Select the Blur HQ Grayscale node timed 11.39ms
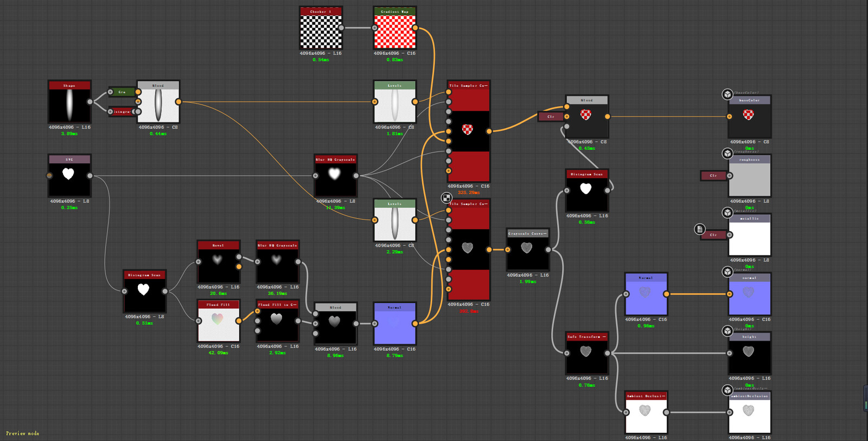This screenshot has width=868, height=441. click(x=335, y=176)
